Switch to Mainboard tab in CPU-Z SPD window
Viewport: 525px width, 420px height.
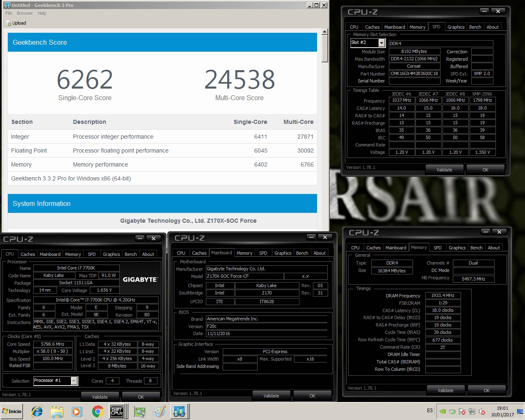(395, 27)
